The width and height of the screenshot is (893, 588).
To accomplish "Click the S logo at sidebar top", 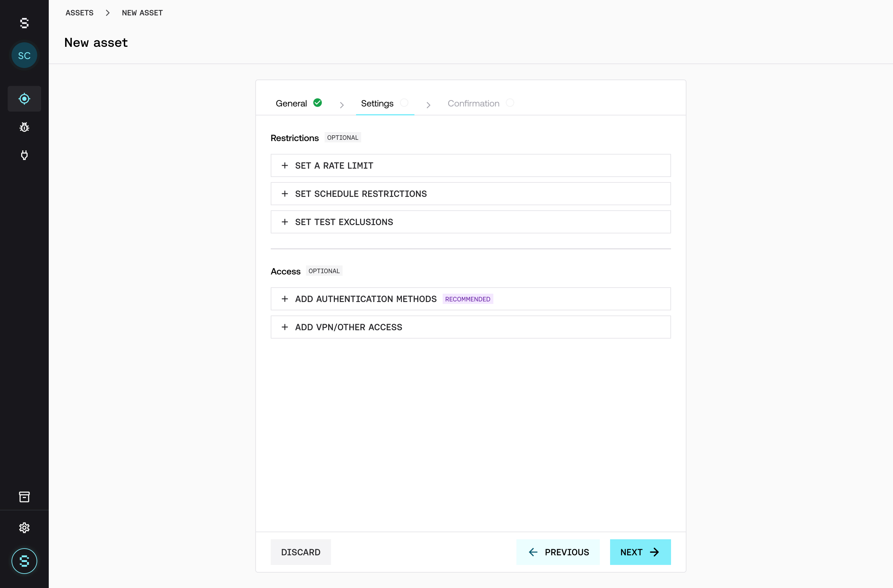I will (24, 23).
